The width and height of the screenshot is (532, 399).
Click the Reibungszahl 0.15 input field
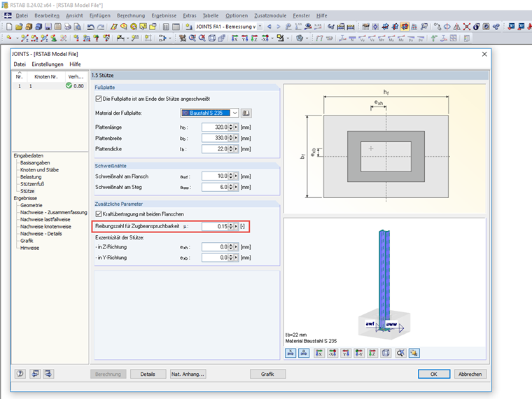pos(215,226)
